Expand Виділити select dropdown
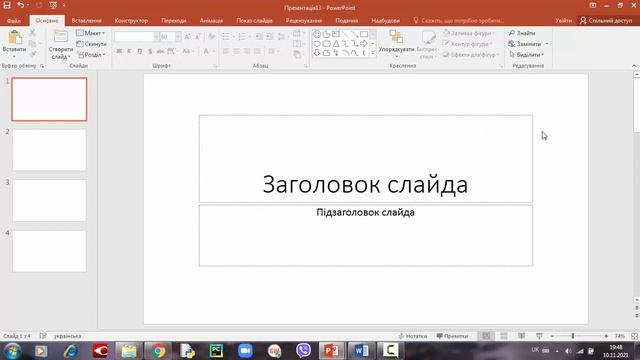This screenshot has height=360, width=640. 526,55
